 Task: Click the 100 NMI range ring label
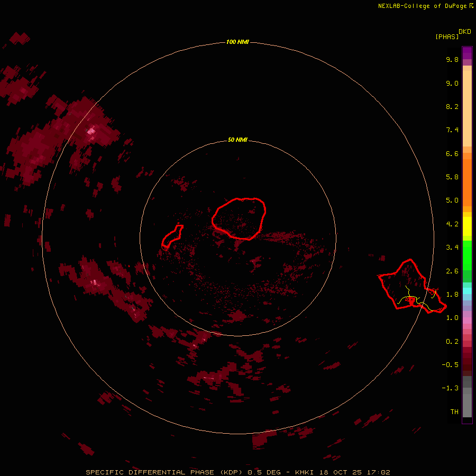[x=237, y=42]
